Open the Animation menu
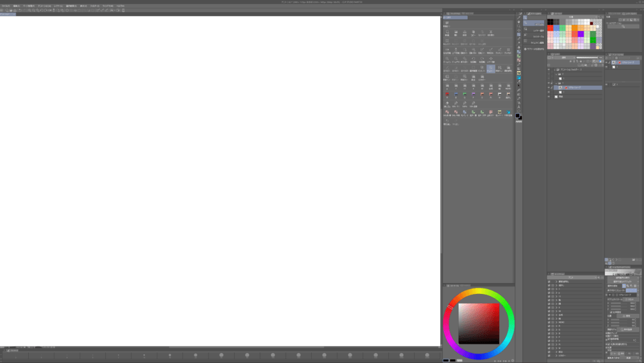The image size is (644, 363). (x=44, y=6)
